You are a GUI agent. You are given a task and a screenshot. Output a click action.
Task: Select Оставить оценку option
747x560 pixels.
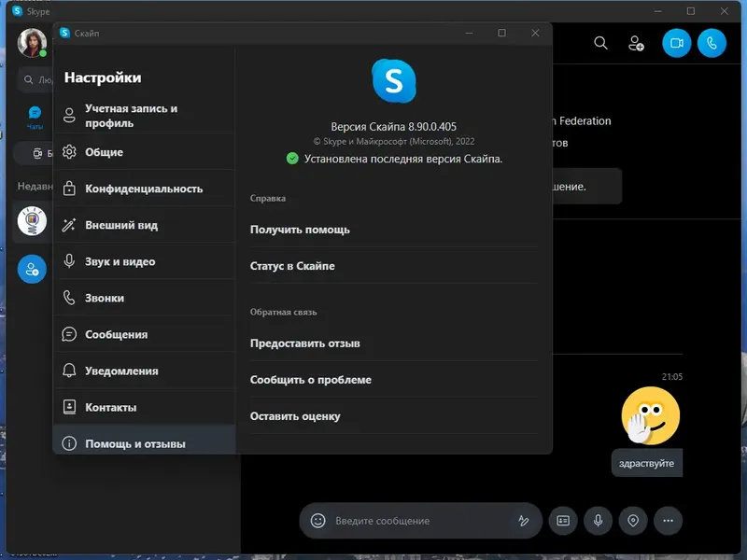click(297, 416)
